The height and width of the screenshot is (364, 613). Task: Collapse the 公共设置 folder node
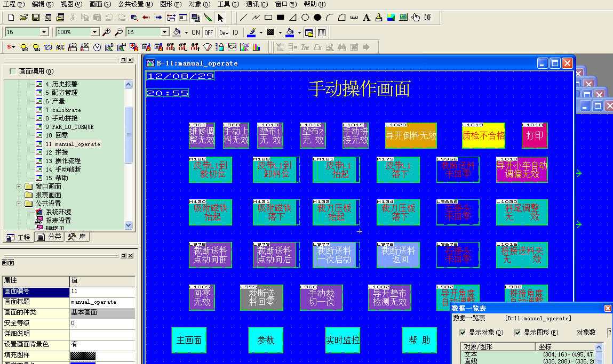tap(20, 204)
